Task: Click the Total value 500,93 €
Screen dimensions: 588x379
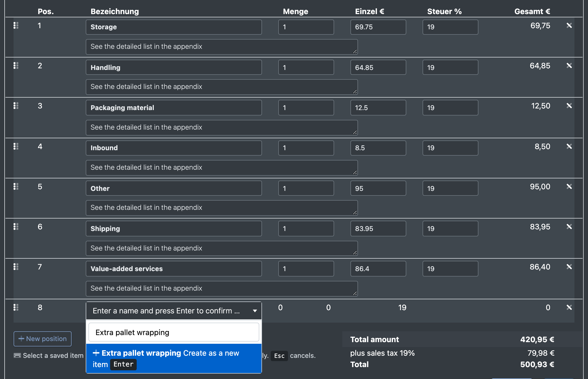Action: coord(537,364)
